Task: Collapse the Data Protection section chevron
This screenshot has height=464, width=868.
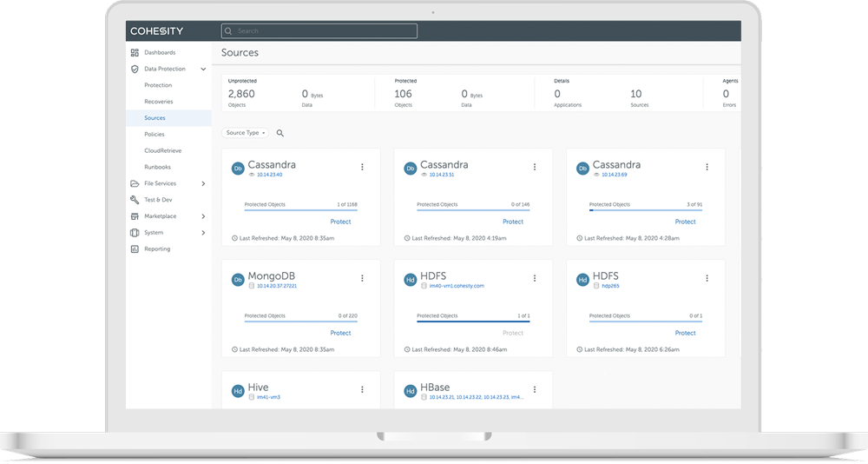Action: [x=203, y=70]
